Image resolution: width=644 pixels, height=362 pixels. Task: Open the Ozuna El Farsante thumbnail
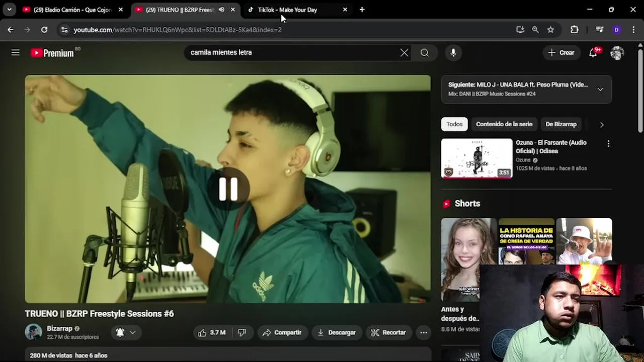coord(476,158)
